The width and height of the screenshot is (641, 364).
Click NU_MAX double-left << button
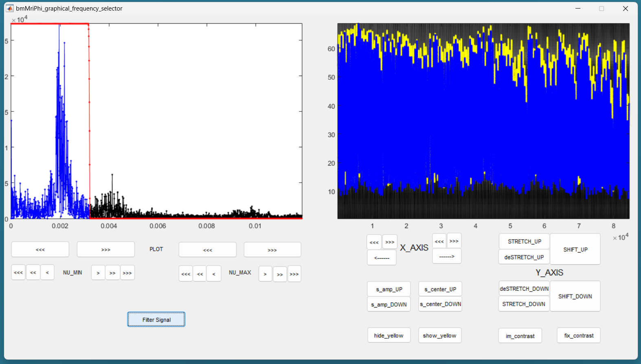click(x=200, y=274)
